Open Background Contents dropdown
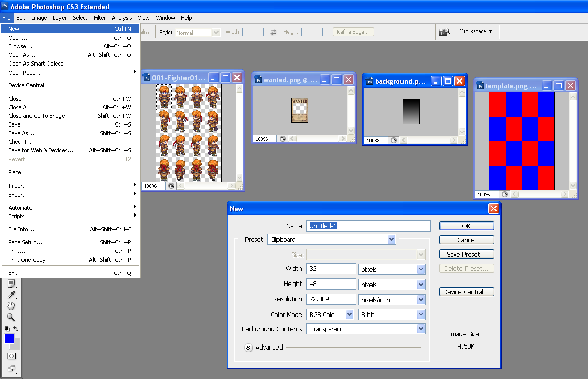Viewport: 588px width, 379px height. 365,329
